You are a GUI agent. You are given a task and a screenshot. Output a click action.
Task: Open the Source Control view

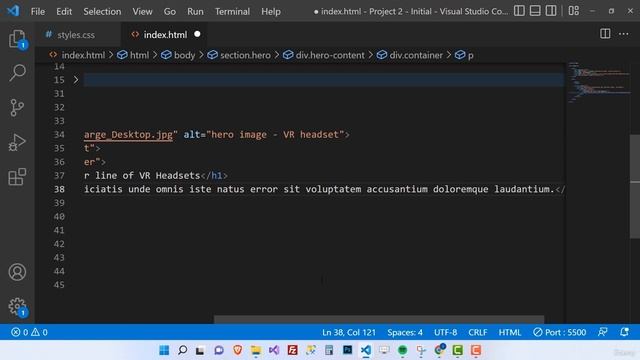[x=17, y=108]
